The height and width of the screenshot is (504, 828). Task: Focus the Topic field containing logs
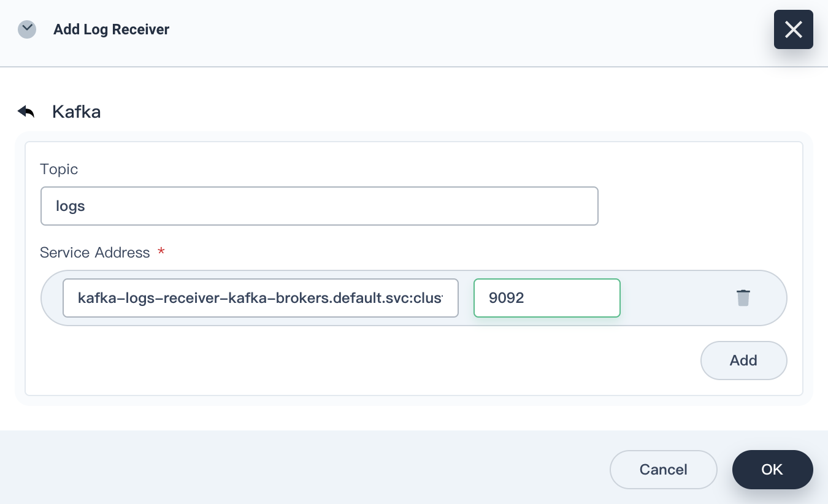319,206
